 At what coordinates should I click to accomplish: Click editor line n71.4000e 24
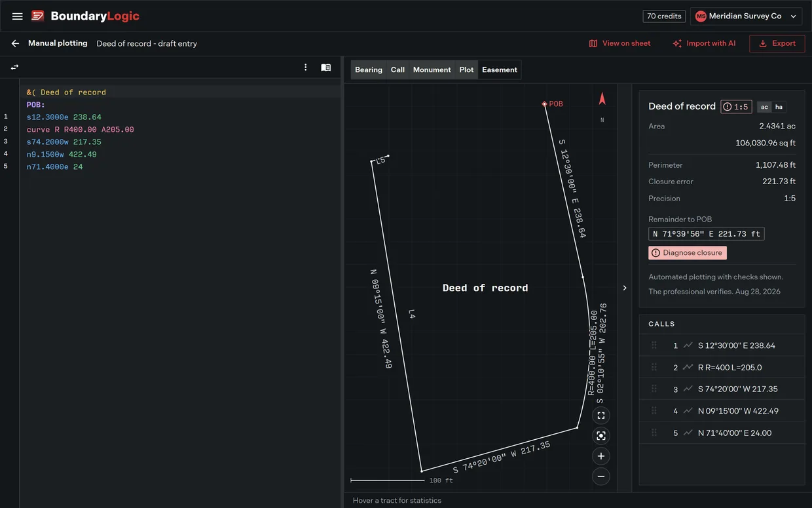pos(55,167)
